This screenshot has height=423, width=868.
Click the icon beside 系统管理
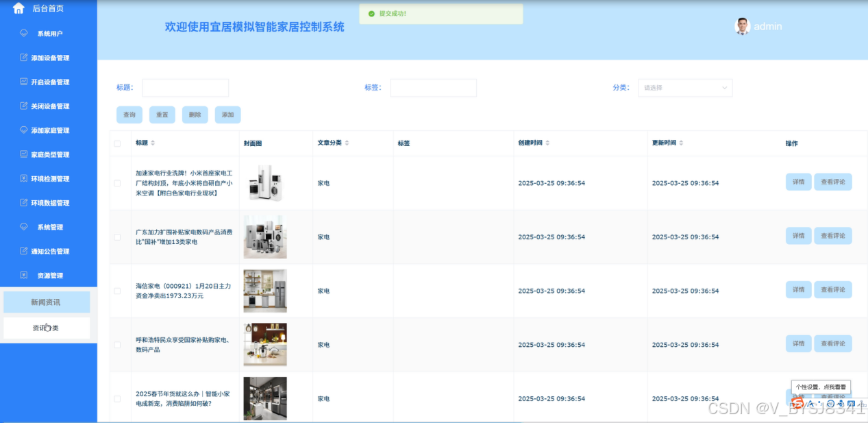tap(24, 226)
